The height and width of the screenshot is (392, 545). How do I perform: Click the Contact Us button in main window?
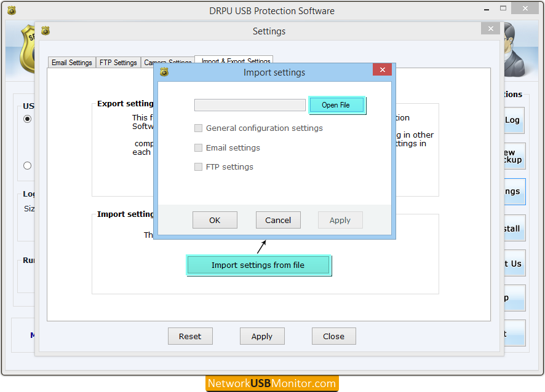(514, 263)
